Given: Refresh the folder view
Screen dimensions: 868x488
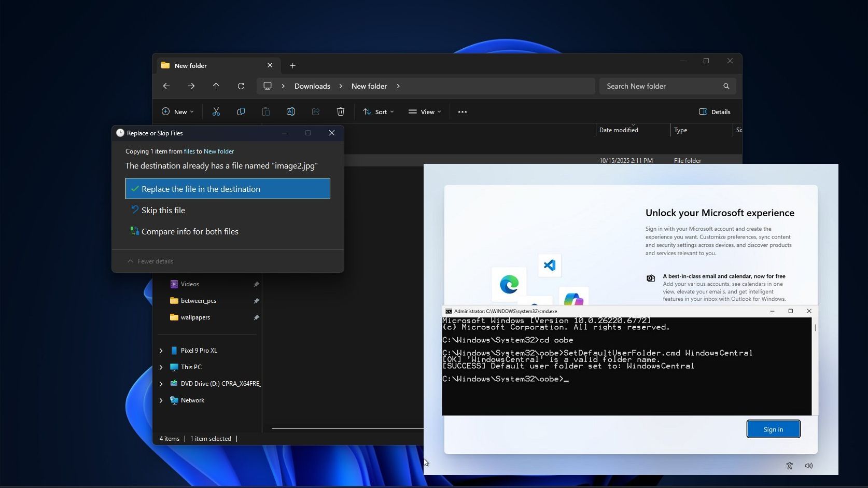Looking at the screenshot, I should 241,86.
